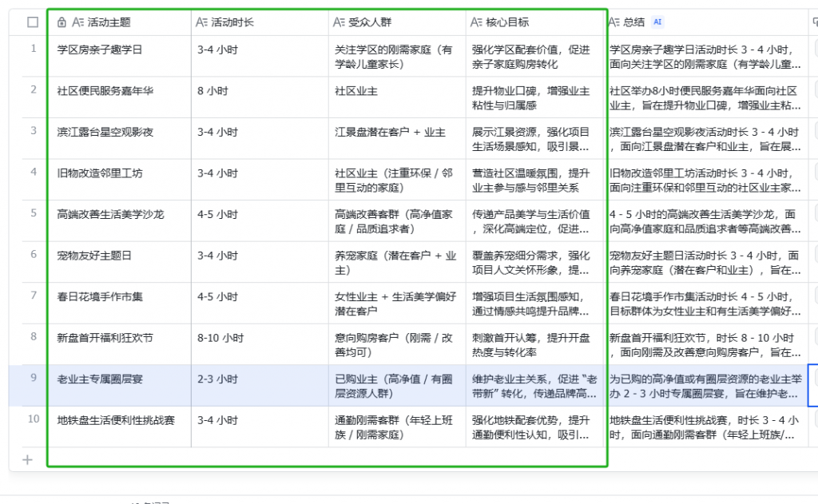
Task: Select cell 宠物友好主题日
Action: [x=120, y=263]
